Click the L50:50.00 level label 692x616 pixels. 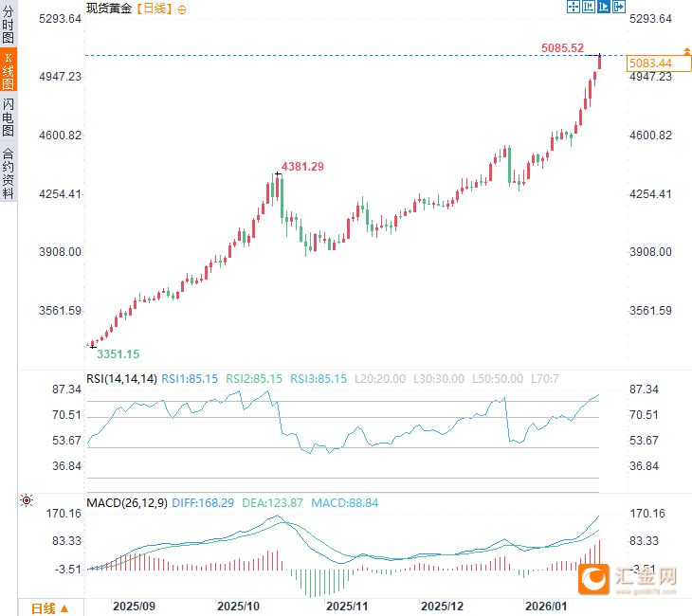click(x=498, y=378)
